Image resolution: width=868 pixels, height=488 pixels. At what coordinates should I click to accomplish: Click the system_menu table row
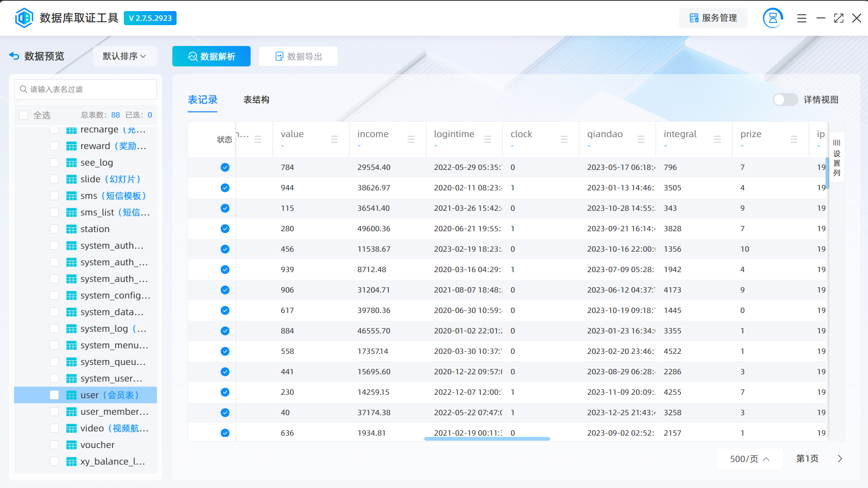(x=86, y=345)
